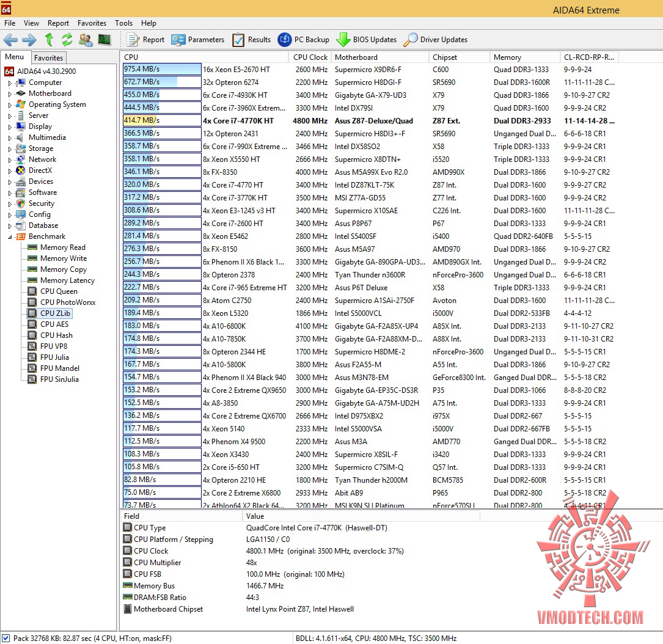Select AIDA64 v4.30.2900 root node
The image size is (663, 644).
[40, 71]
